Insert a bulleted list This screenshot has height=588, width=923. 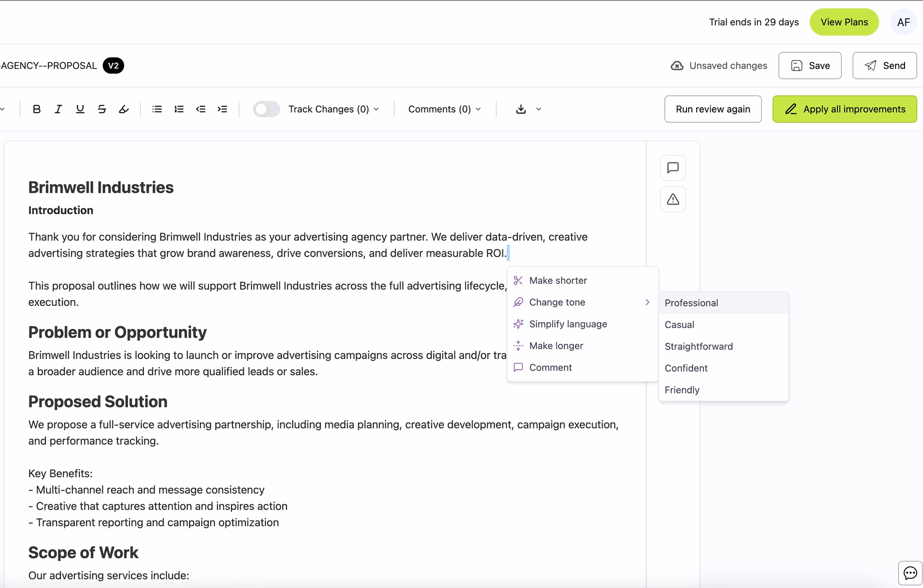(x=157, y=109)
